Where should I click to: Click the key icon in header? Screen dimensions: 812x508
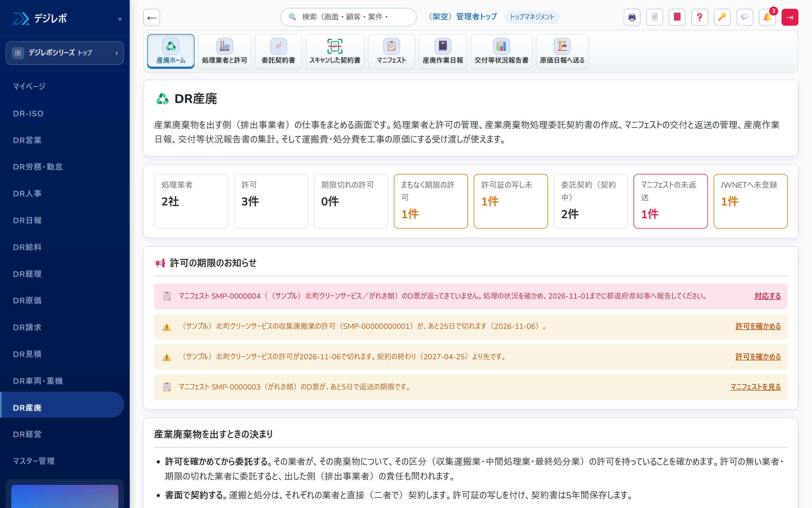click(x=722, y=17)
